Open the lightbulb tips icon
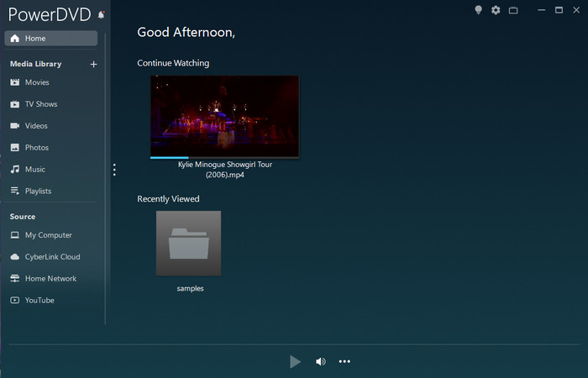Image resolution: width=588 pixels, height=378 pixels. click(478, 10)
